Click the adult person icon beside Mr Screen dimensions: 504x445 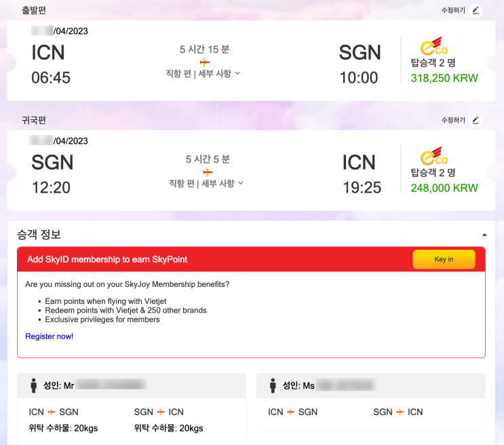pyautogui.click(x=34, y=386)
